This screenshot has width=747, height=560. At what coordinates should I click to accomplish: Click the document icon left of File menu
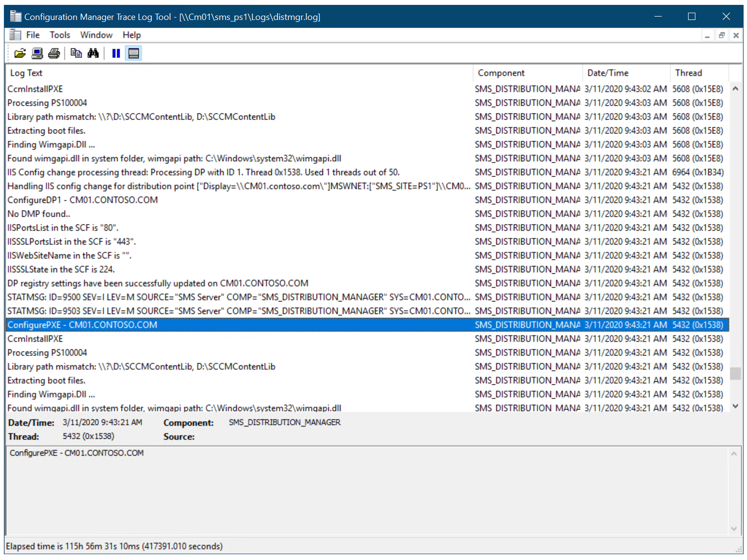click(16, 35)
